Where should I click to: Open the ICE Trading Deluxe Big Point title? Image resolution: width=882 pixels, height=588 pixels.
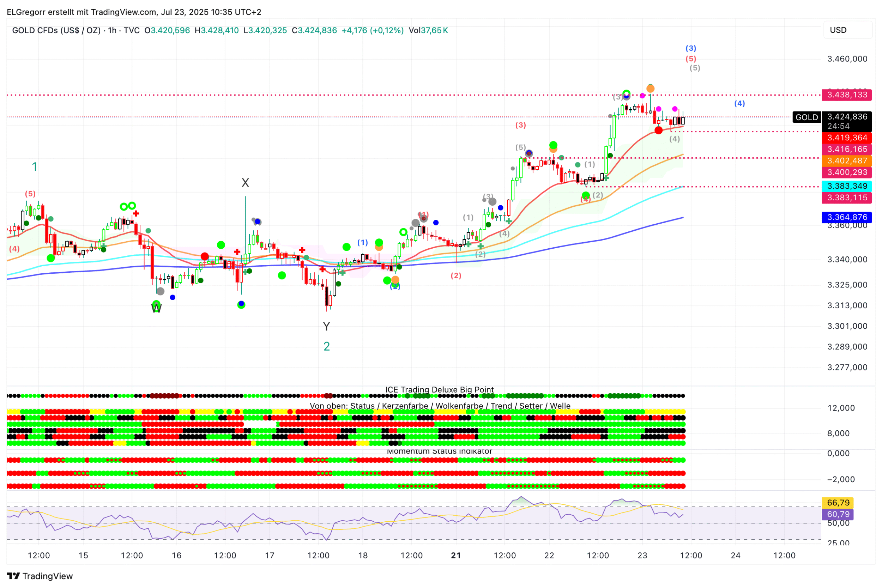tap(440, 390)
